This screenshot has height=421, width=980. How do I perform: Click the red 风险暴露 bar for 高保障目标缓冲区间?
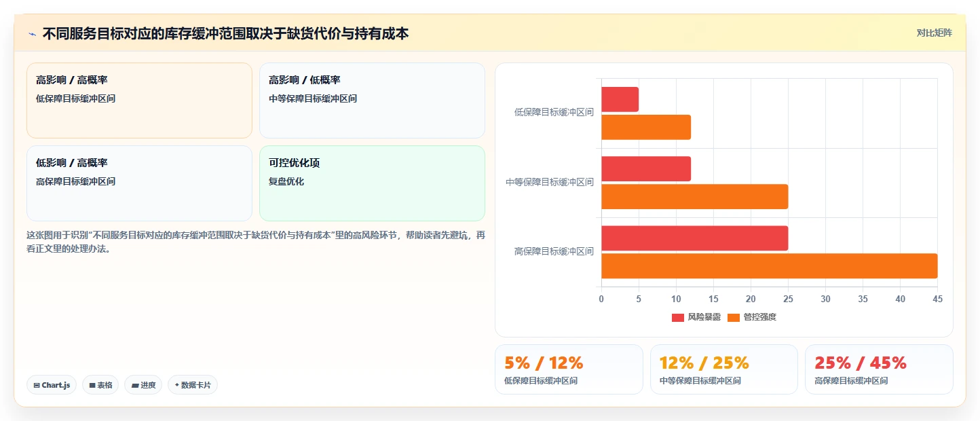coord(694,238)
